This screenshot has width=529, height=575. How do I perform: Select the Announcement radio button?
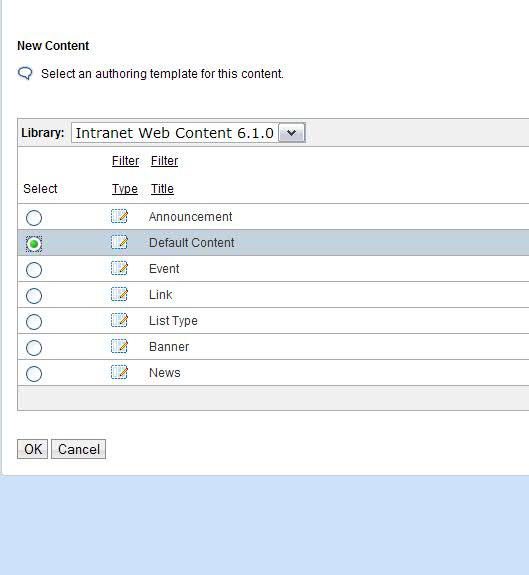[x=34, y=218]
